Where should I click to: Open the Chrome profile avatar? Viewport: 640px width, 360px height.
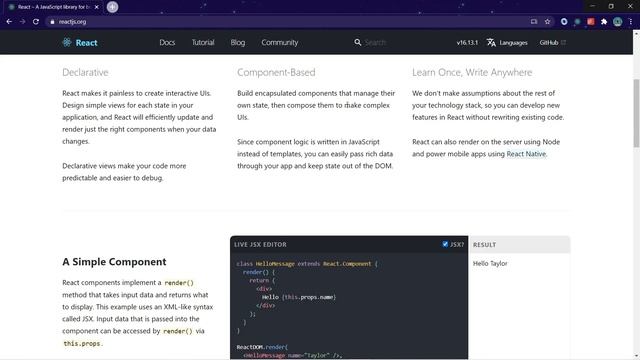[618, 22]
